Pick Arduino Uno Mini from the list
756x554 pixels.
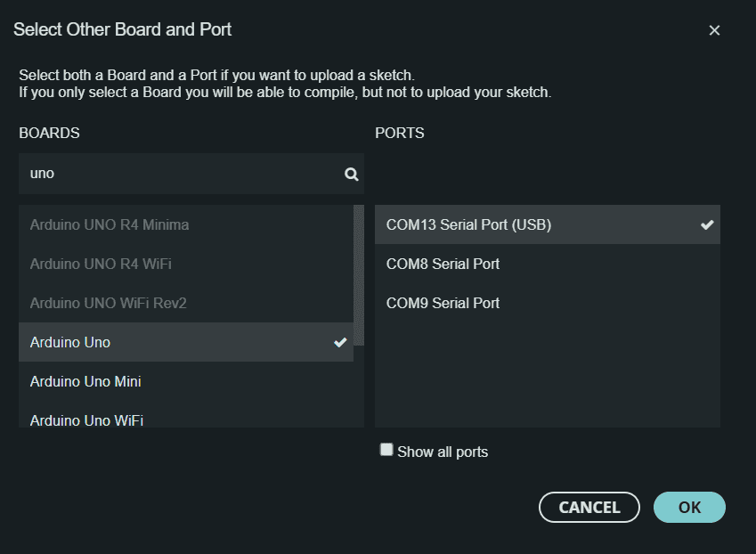pos(185,381)
